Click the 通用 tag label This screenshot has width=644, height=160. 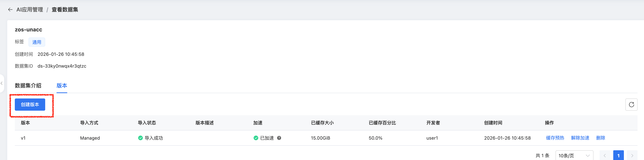pyautogui.click(x=37, y=42)
